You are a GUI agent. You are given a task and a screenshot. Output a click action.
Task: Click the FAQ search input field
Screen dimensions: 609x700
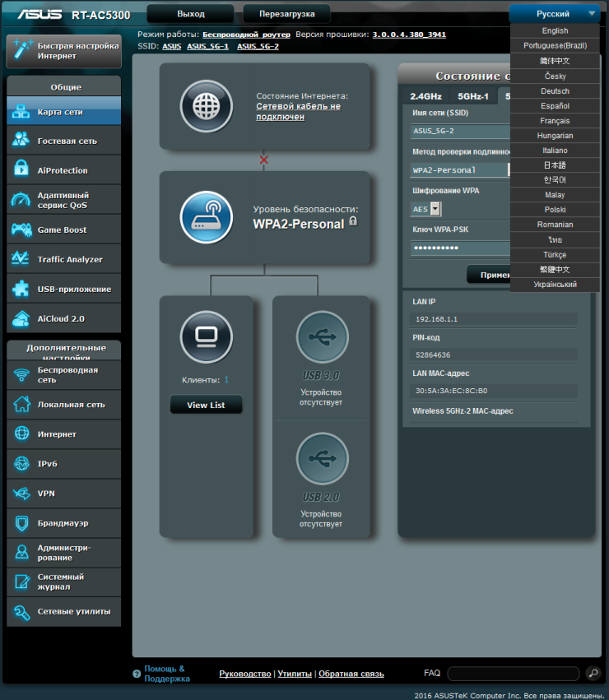point(513,673)
